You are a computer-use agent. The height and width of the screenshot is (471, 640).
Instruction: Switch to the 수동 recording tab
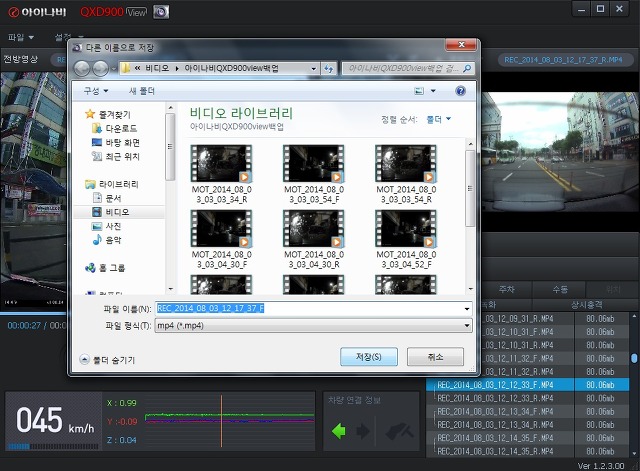(560, 289)
